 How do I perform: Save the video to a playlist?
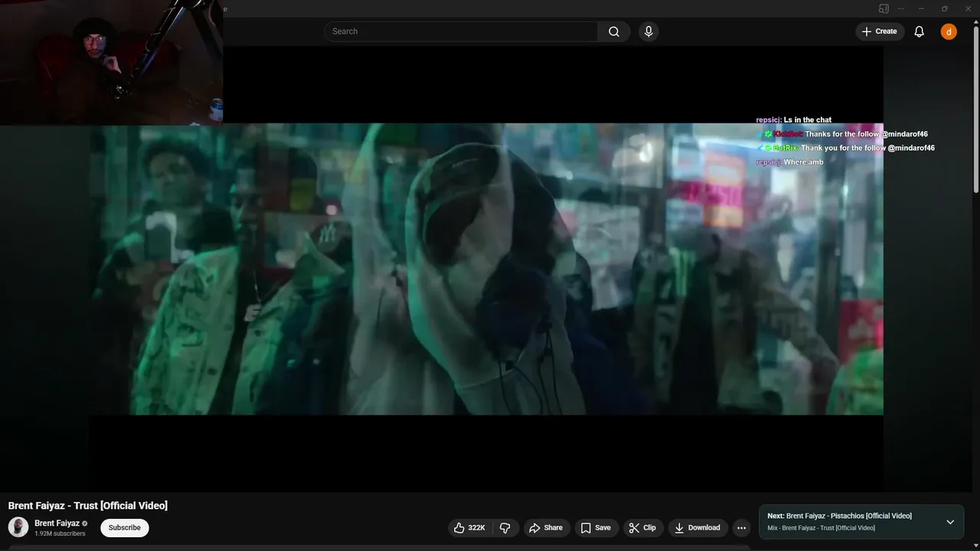pyautogui.click(x=596, y=527)
